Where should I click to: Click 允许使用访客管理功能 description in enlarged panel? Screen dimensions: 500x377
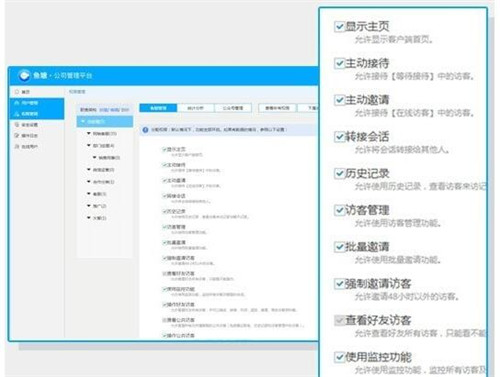(398, 223)
